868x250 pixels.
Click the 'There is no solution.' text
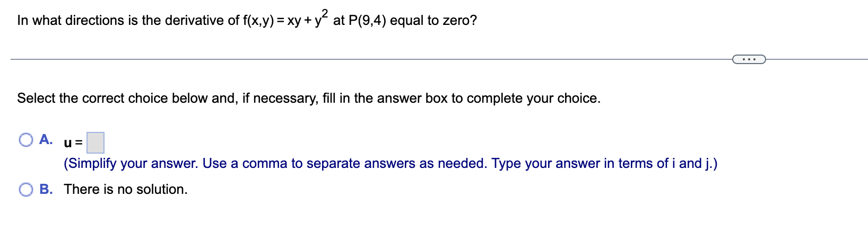tap(126, 189)
